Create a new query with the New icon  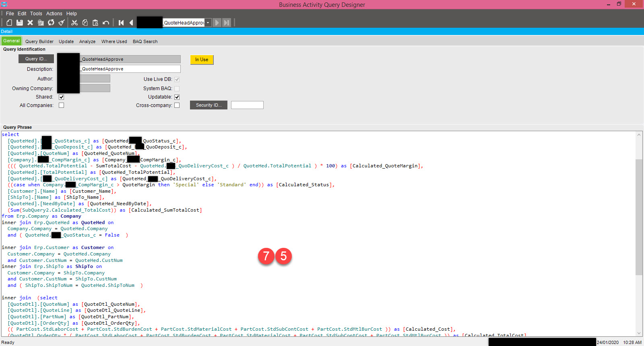point(9,23)
